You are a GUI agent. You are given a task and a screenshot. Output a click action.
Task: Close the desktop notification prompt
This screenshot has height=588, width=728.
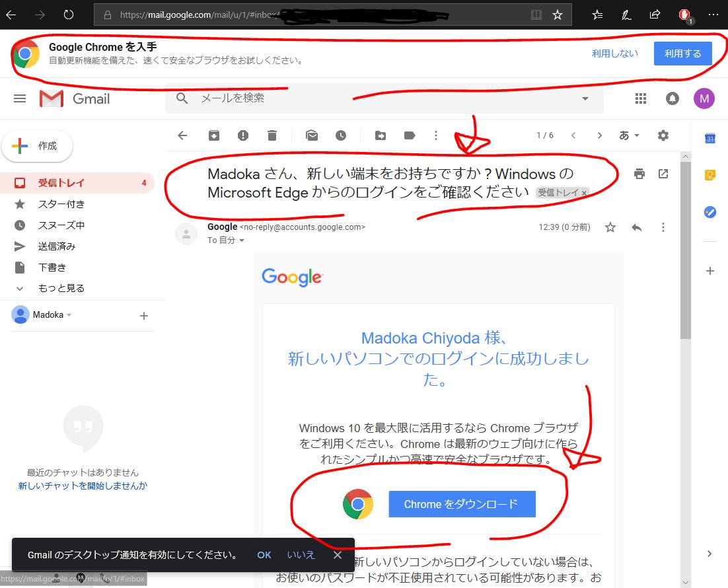pos(338,555)
